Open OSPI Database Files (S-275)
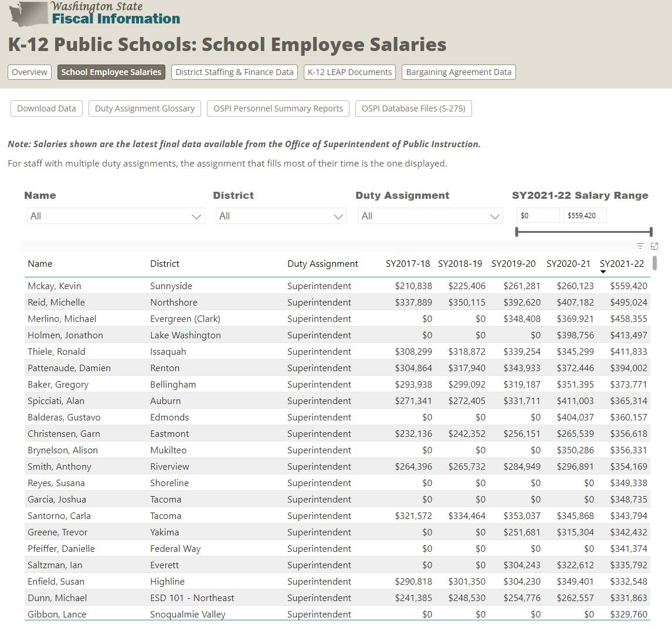Screen dimensions: 672x638 coord(413,108)
